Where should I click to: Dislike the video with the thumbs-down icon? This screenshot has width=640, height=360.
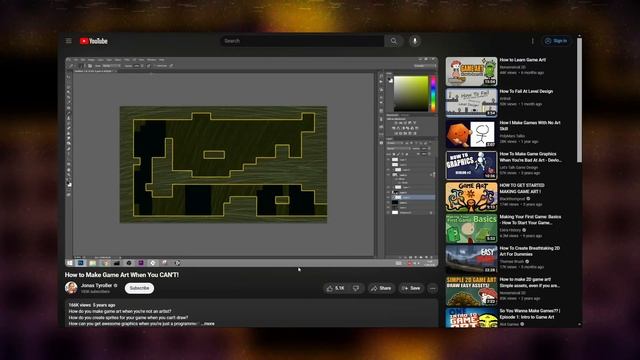[356, 288]
